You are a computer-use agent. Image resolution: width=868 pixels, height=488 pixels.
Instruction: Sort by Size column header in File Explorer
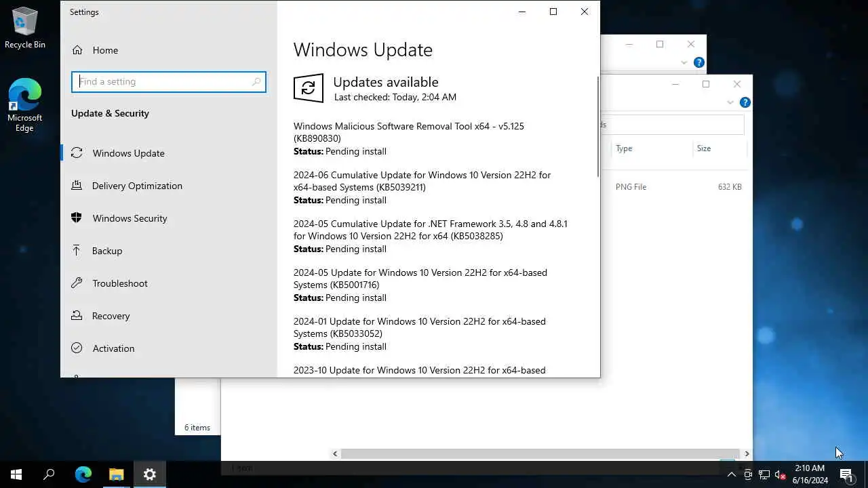704,148
